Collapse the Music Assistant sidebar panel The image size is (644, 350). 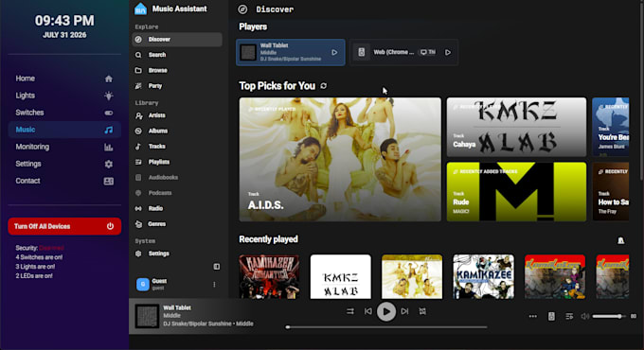tap(217, 267)
